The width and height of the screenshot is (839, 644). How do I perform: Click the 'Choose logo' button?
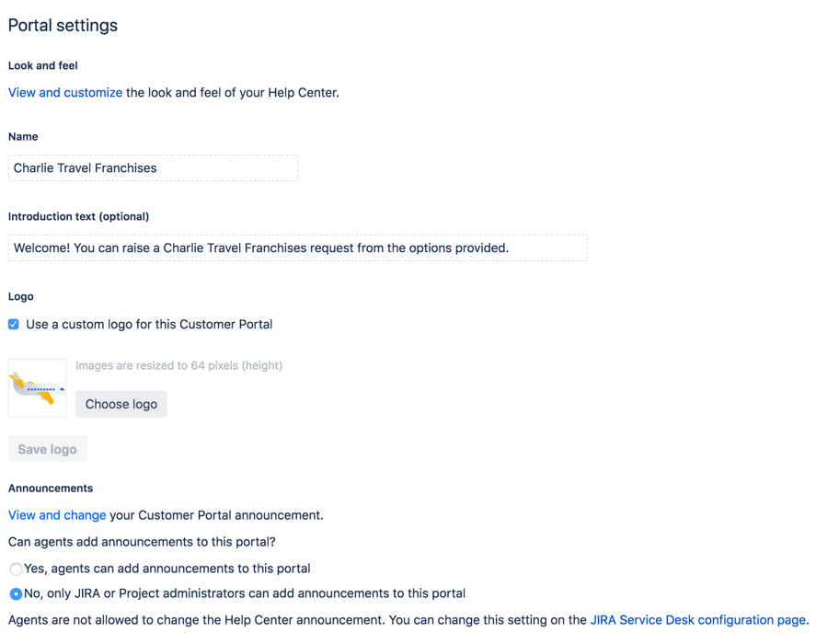pyautogui.click(x=121, y=404)
